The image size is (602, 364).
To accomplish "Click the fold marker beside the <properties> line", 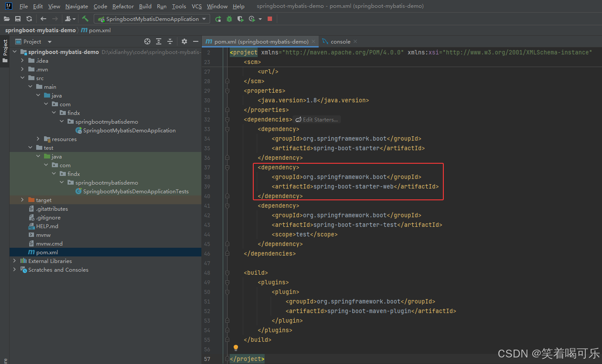I will pos(227,91).
